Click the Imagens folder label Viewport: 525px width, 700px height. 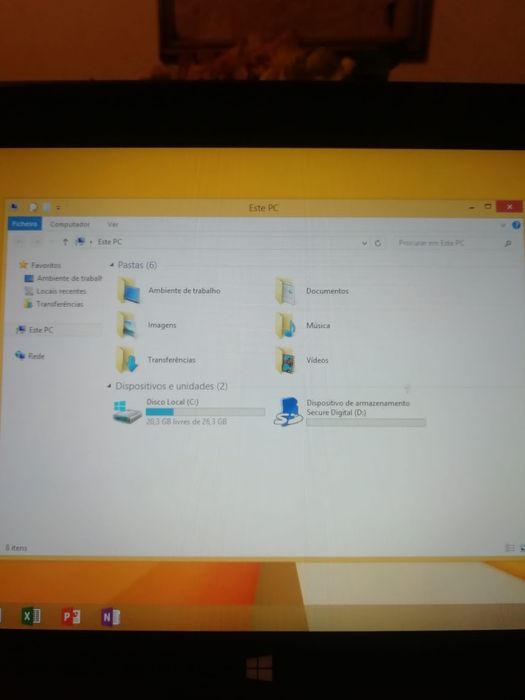(x=162, y=325)
